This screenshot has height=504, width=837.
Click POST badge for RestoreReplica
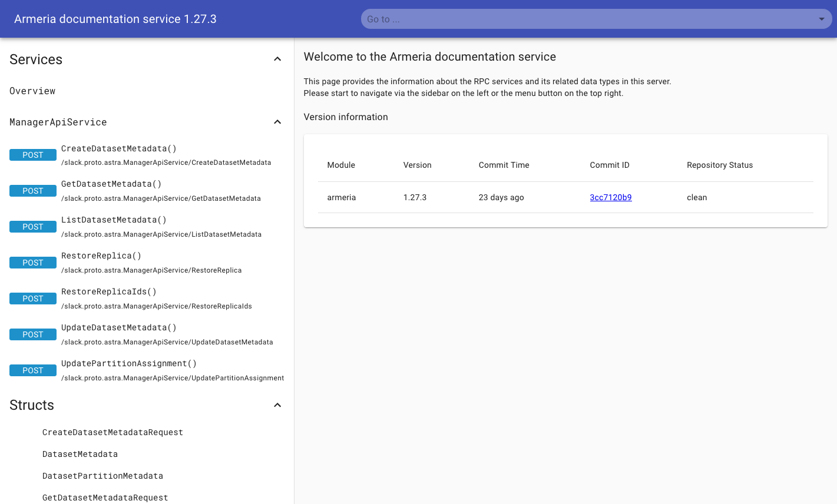point(33,263)
